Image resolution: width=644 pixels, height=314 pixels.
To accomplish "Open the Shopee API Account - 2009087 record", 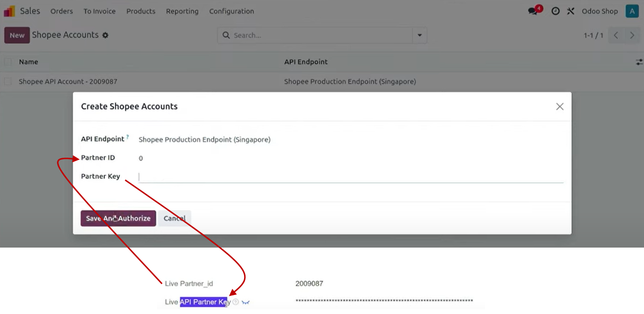I will [68, 82].
